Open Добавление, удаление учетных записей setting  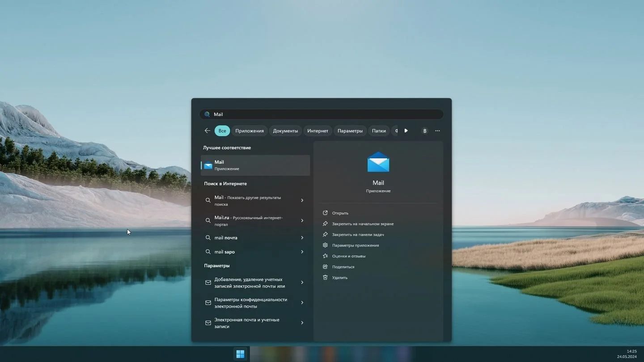(x=255, y=283)
